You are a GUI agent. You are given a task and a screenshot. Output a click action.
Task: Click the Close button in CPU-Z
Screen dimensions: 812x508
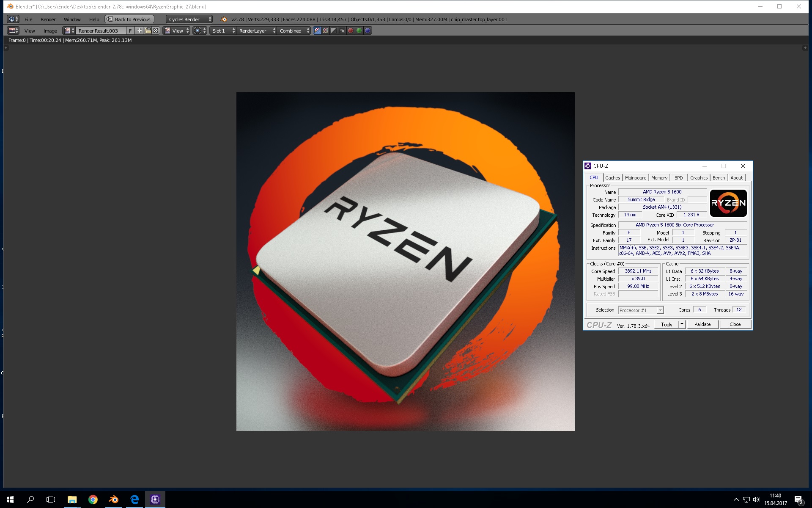(x=735, y=324)
